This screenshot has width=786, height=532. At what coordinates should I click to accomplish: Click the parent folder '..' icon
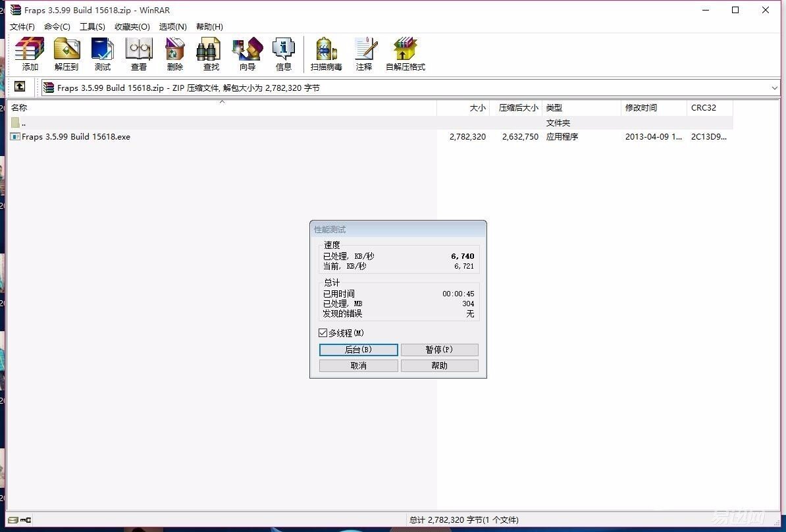coord(15,123)
